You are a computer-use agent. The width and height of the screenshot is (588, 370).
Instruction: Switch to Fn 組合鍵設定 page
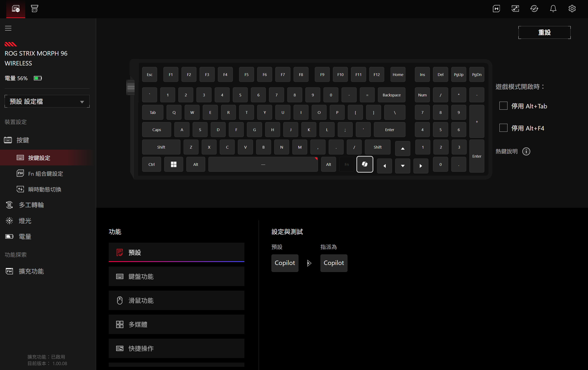45,173
